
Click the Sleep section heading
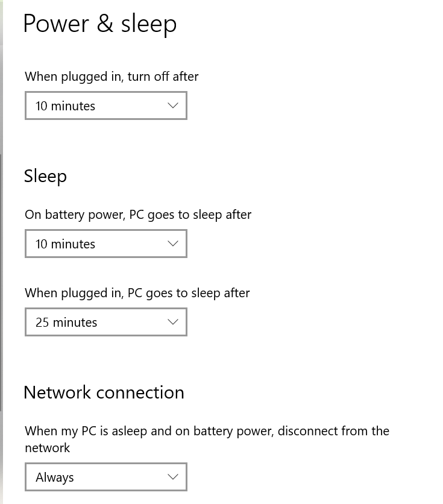pos(45,176)
